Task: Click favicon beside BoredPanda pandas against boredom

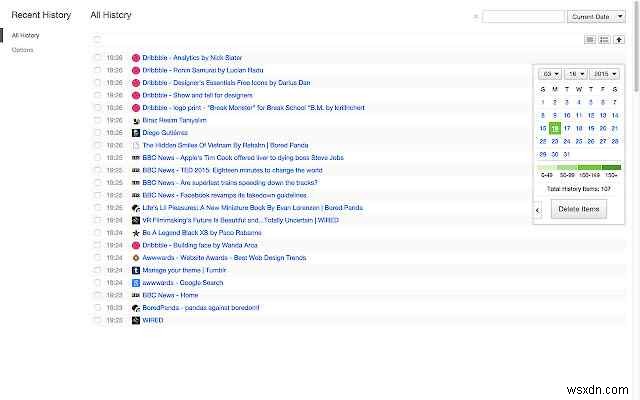Action: tap(136, 308)
